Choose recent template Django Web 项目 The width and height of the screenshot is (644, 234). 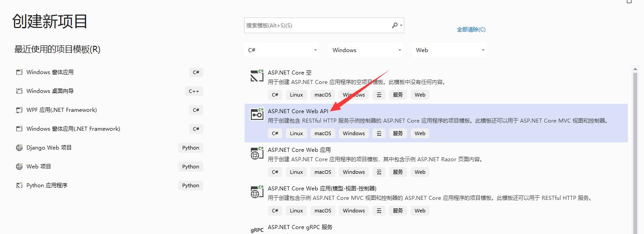pos(109,148)
